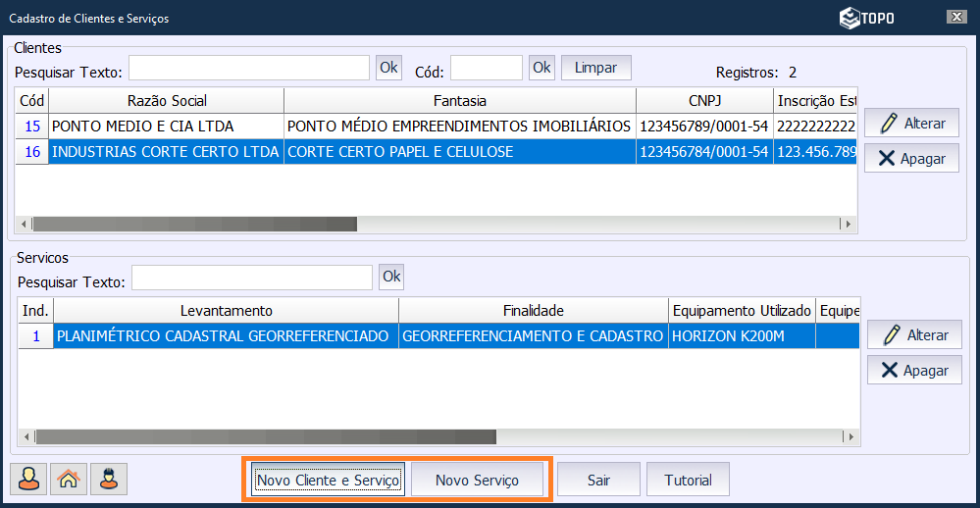Click the Sair button
980x508 pixels.
[598, 481]
